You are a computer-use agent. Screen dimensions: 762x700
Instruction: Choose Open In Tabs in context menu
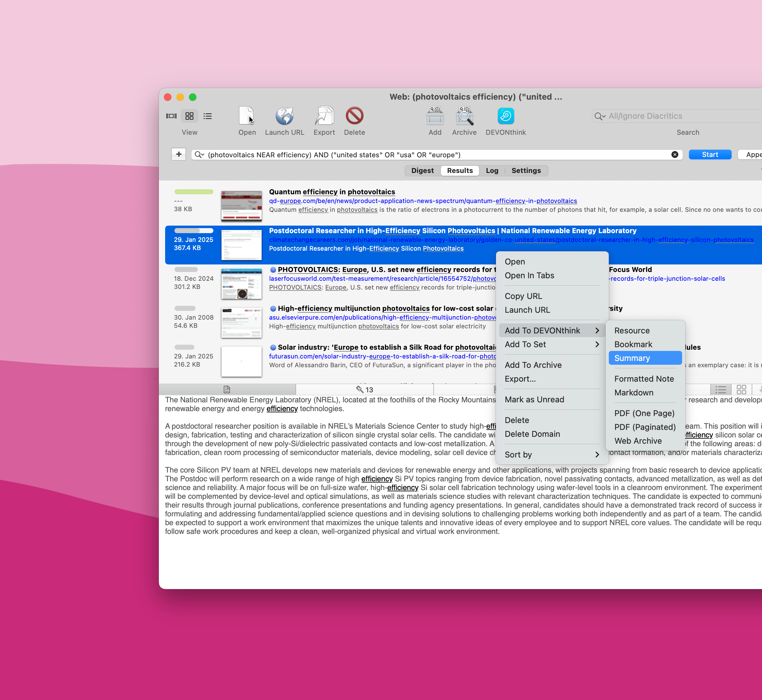552,275
